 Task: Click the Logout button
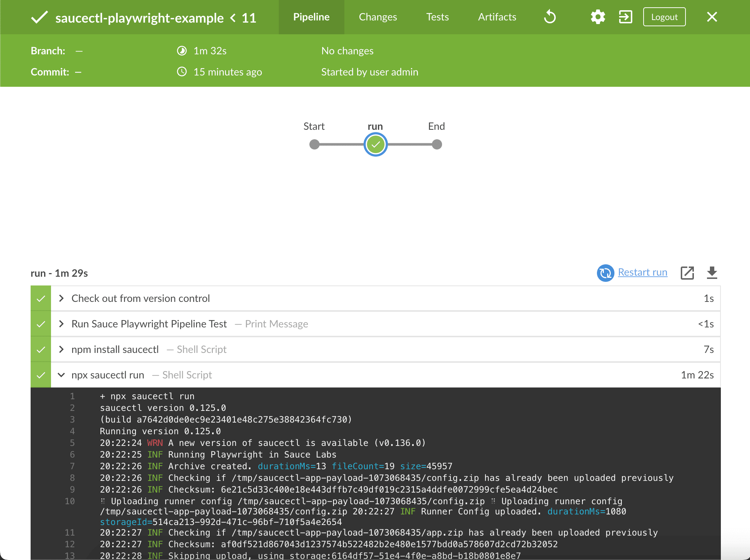pyautogui.click(x=664, y=17)
